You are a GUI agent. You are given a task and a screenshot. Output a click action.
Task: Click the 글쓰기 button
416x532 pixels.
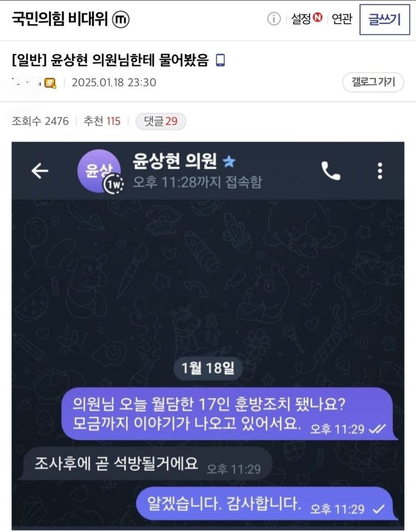click(x=385, y=20)
